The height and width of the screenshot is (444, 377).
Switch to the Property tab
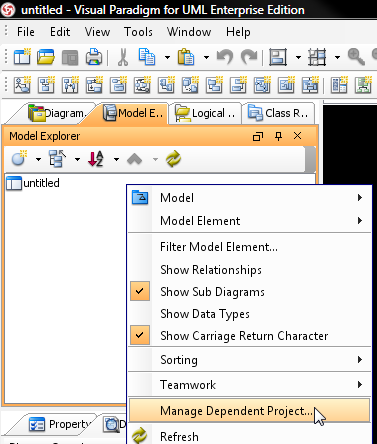click(60, 424)
